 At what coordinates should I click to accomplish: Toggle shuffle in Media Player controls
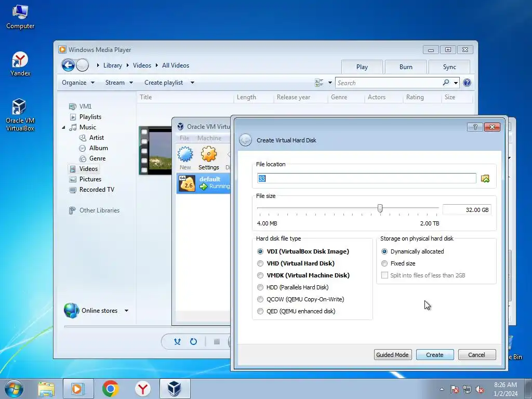coord(177,342)
